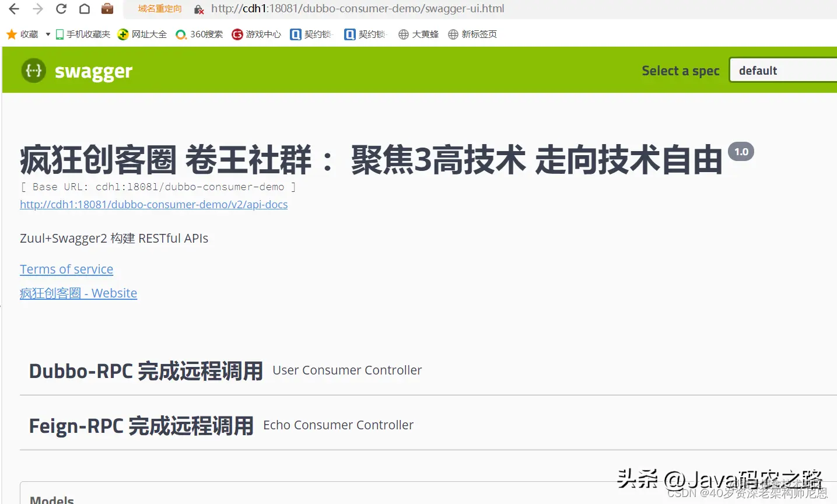Click the swagger logo icon
The width and height of the screenshot is (837, 504).
point(34,71)
